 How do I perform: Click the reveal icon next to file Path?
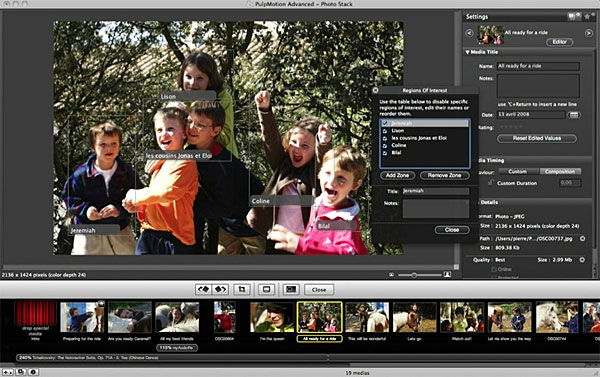(x=582, y=238)
